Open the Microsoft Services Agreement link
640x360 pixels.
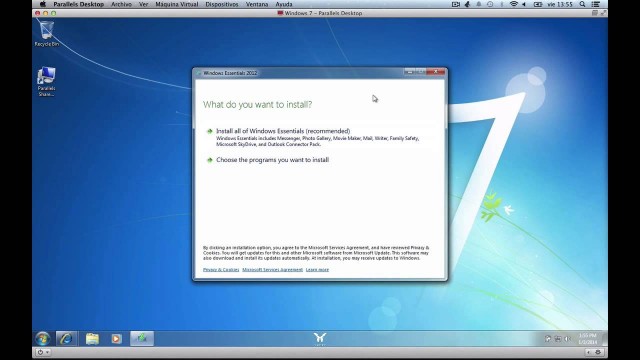click(x=272, y=270)
